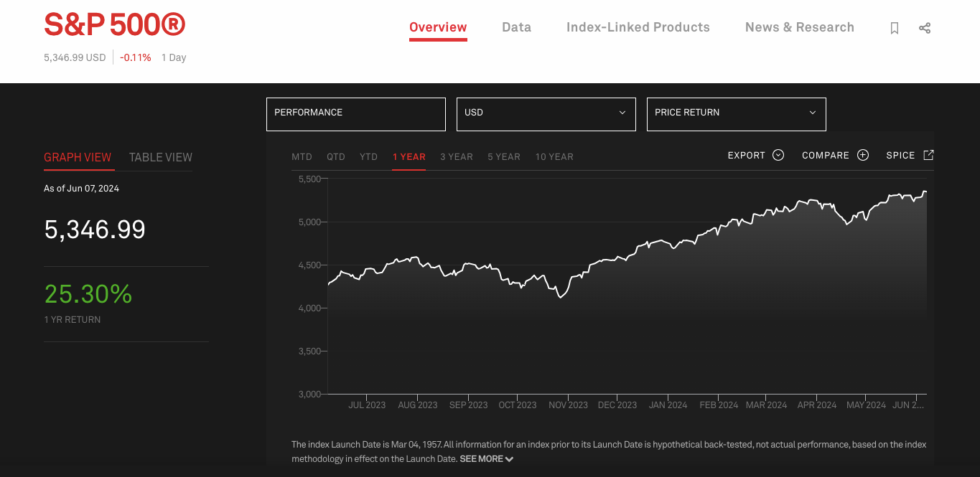The height and width of the screenshot is (477, 980).
Task: Open the News & Research tab
Action: [x=800, y=28]
